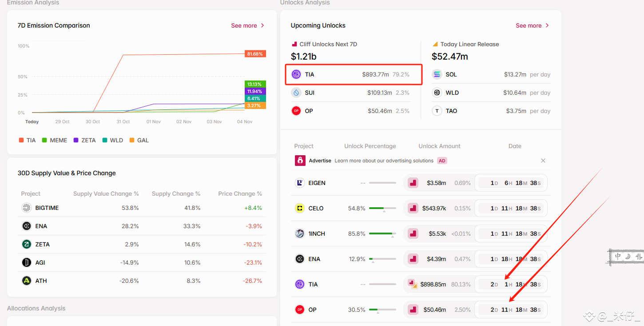The width and height of the screenshot is (644, 326).
Task: Click TIA countdown timer
Action: coord(511,284)
